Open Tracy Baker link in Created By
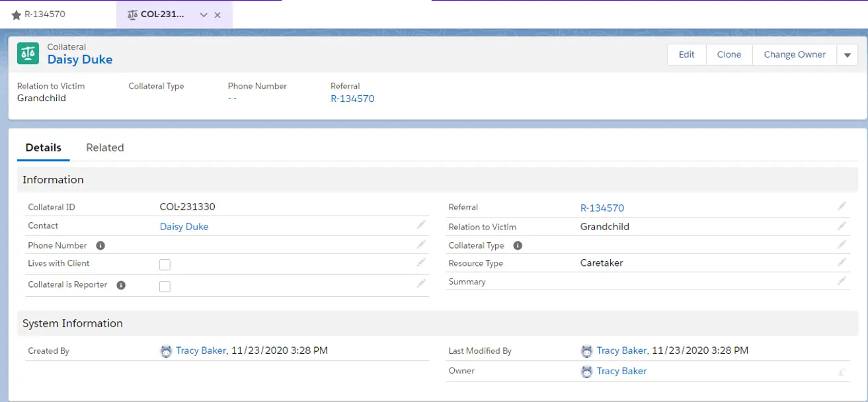The height and width of the screenshot is (402, 868). [x=201, y=350]
